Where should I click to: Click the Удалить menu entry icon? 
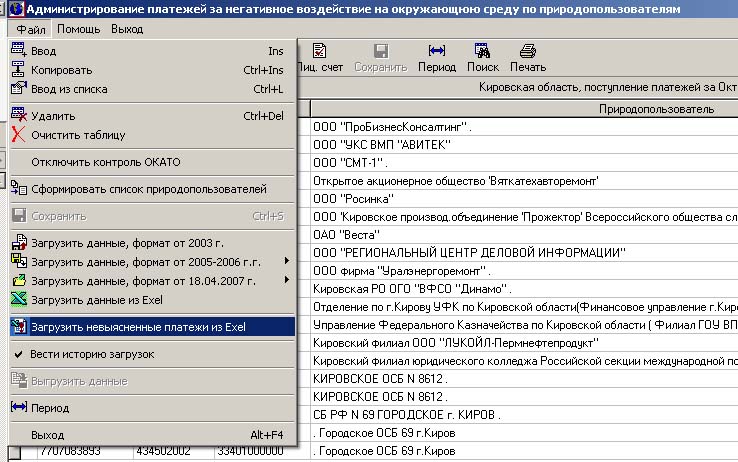[19, 116]
